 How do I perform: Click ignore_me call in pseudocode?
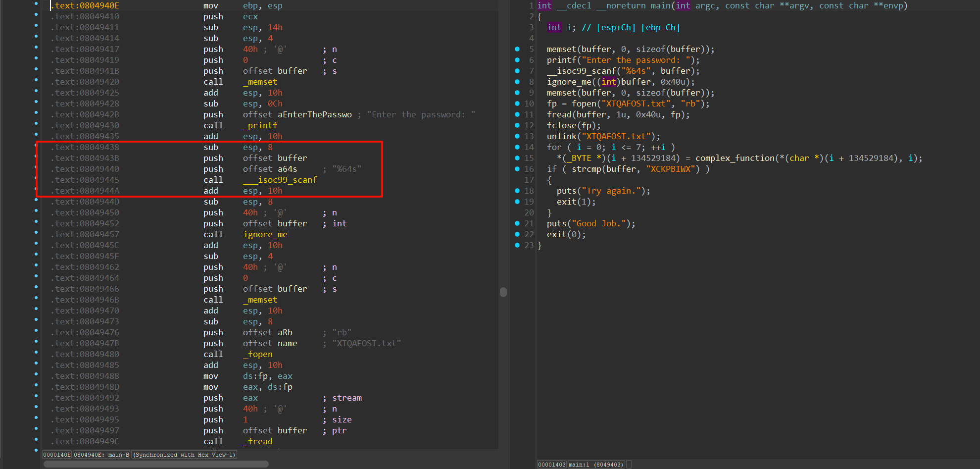[569, 82]
